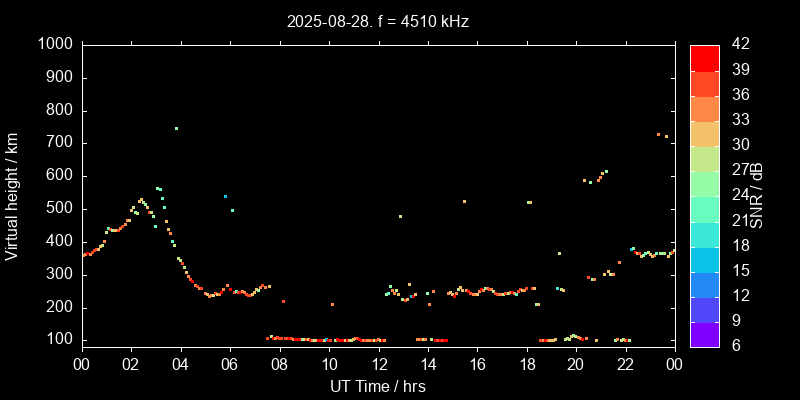The image size is (800, 400).
Task: Click the plot title showing 2025-08-28 4510 kHz
Action: [x=377, y=20]
